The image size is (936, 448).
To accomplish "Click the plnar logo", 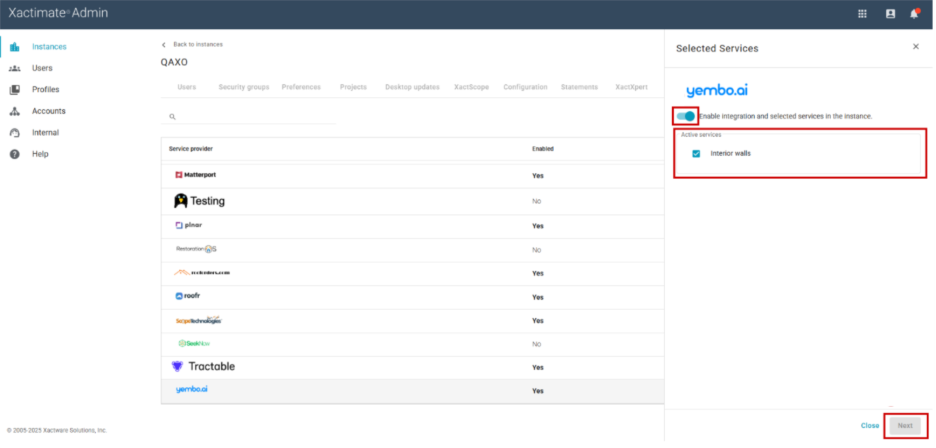I will tap(189, 225).
